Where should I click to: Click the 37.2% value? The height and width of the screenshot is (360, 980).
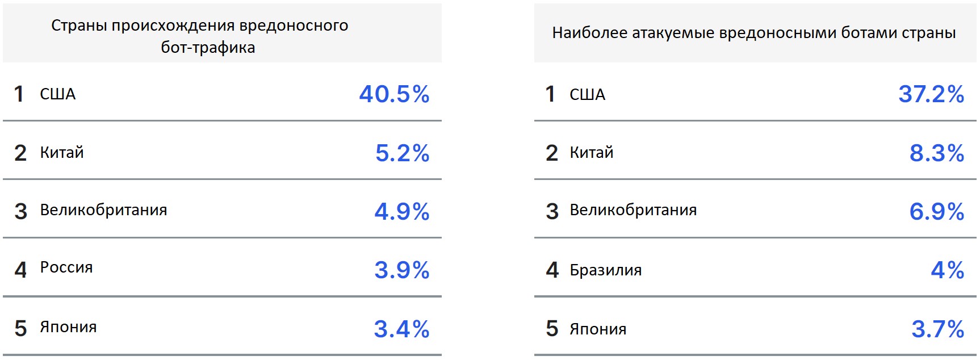(931, 94)
